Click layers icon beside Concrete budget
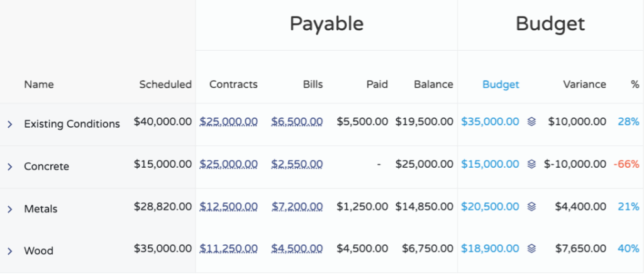Screen dimensions: 644x274 (531, 164)
